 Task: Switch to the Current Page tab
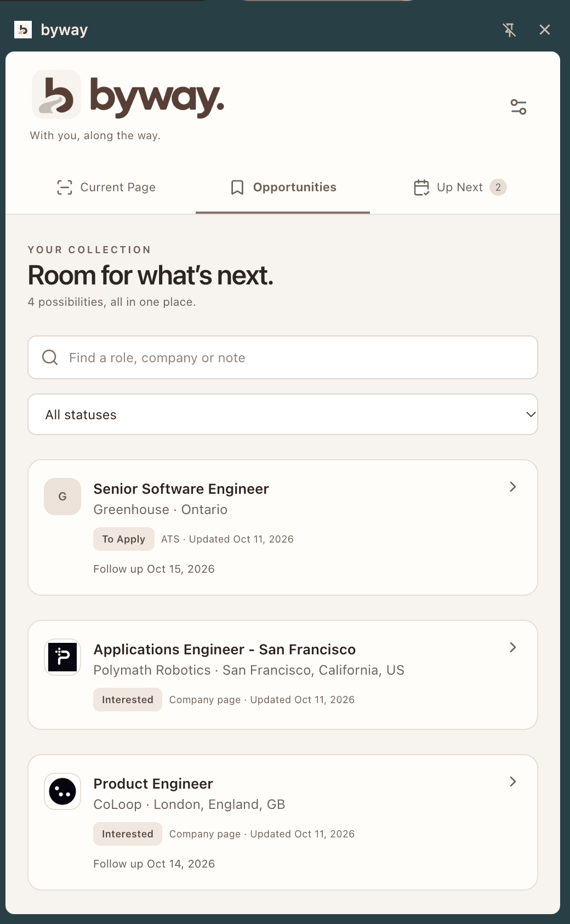[x=106, y=187]
